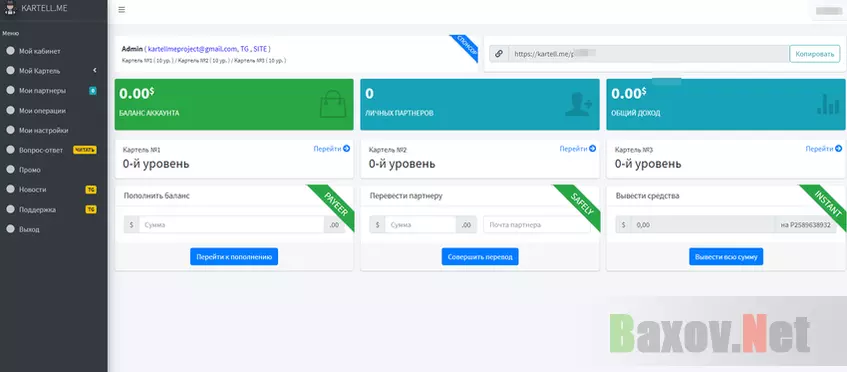Click the TG badge next to Новости
Image resolution: width=847 pixels, height=372 pixels.
pos(91,190)
